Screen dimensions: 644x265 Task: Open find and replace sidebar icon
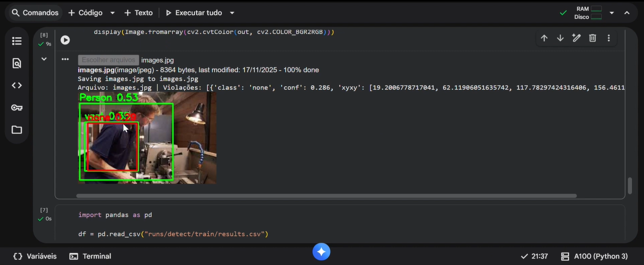coord(17,63)
